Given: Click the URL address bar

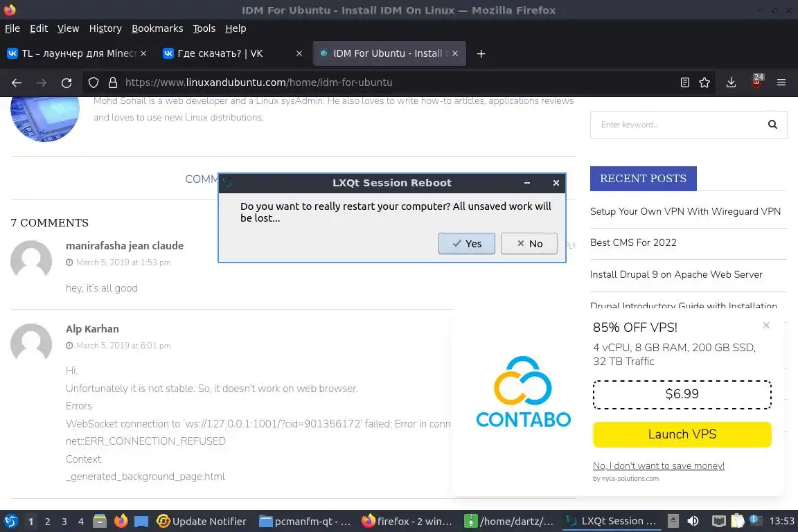Looking at the screenshot, I should 397,82.
